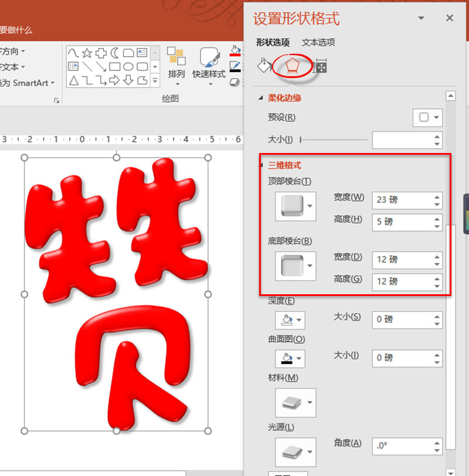Select the rectangle shape

(114, 66)
